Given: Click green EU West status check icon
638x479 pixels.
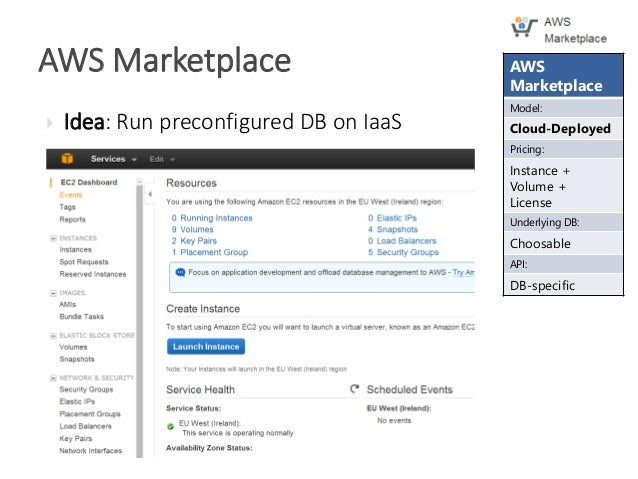Looking at the screenshot, I should (x=170, y=427).
